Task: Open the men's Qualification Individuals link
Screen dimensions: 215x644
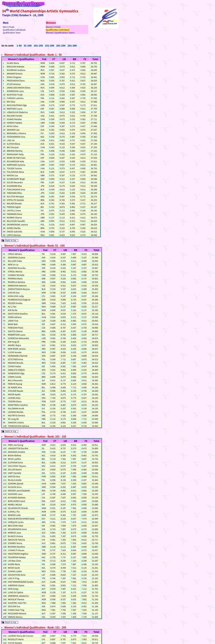Action: 14,30
